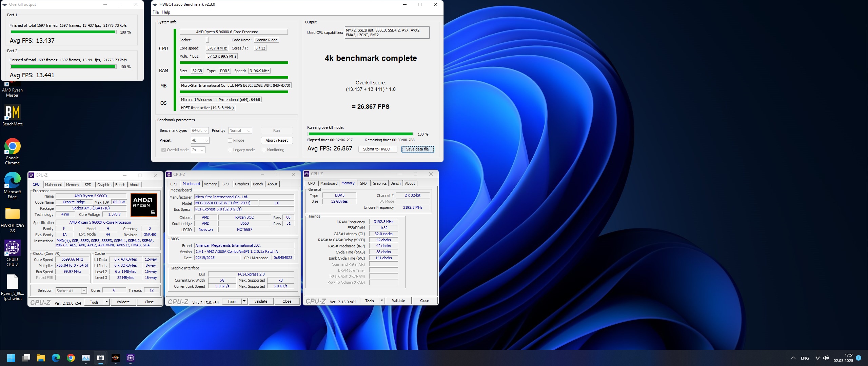Switch to Memory tab in the CPU-Z Mainboard window
The height and width of the screenshot is (366, 868).
coord(210,184)
